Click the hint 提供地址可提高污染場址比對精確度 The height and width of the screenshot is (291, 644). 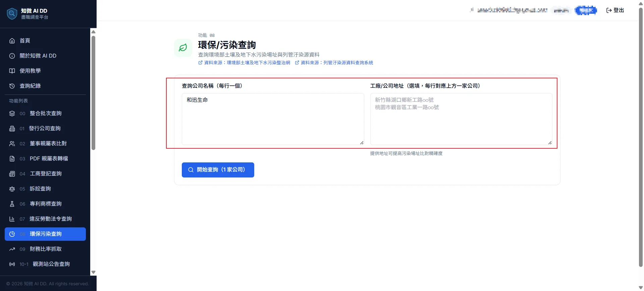coord(406,153)
